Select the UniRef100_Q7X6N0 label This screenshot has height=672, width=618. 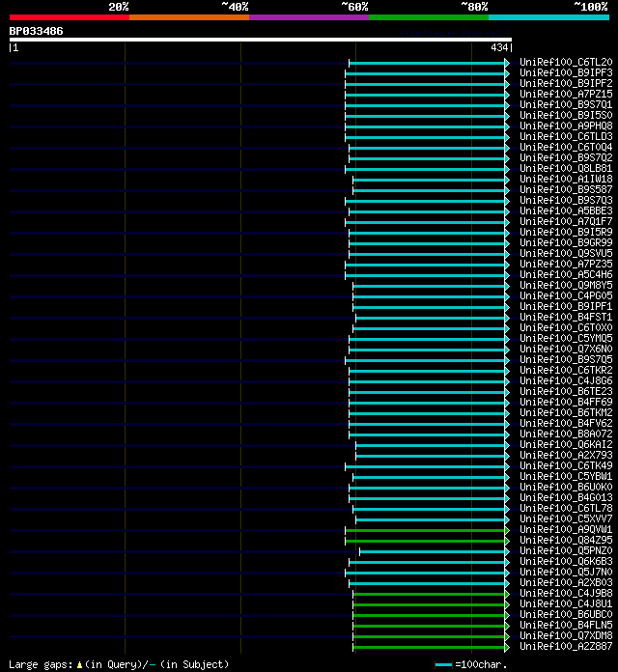point(566,349)
